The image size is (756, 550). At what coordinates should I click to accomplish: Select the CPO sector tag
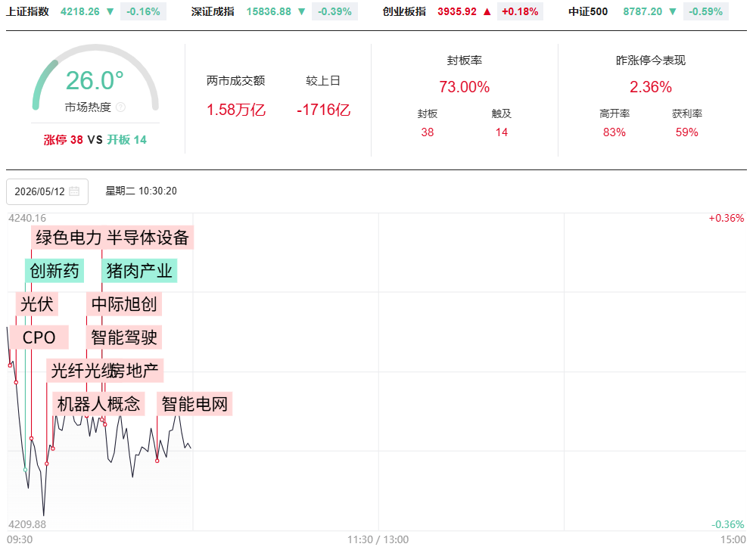[x=39, y=337]
